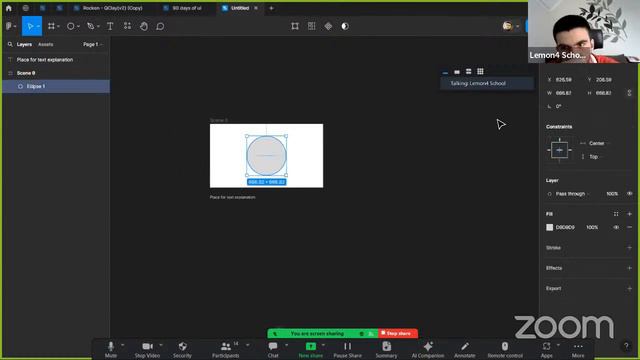Click the globe icon in tab bar

[26, 8]
